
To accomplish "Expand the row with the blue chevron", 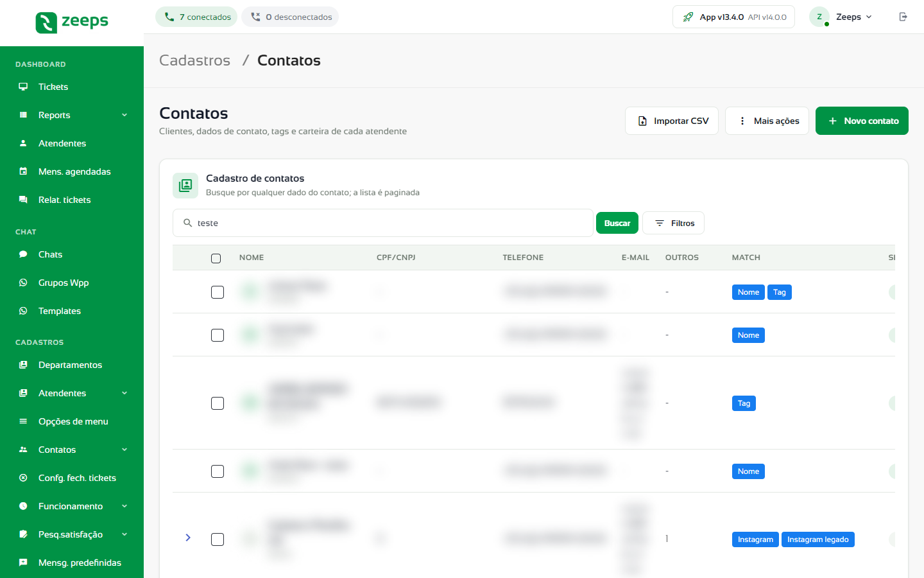I will [x=188, y=538].
